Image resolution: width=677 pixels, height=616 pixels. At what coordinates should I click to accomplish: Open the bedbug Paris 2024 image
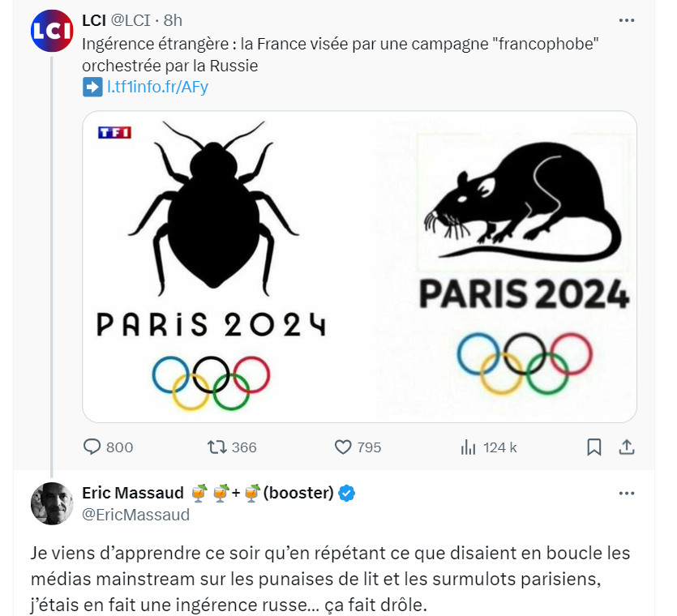tap(221, 267)
